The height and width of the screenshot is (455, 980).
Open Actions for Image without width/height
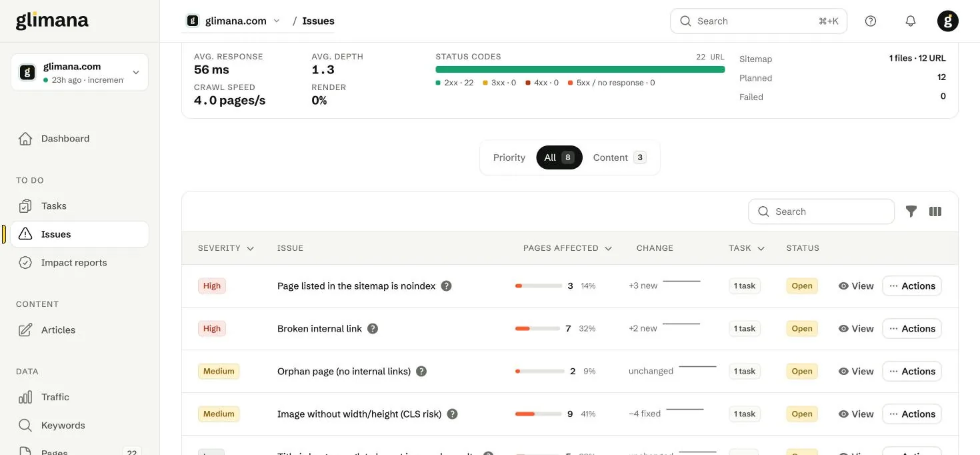pyautogui.click(x=912, y=414)
